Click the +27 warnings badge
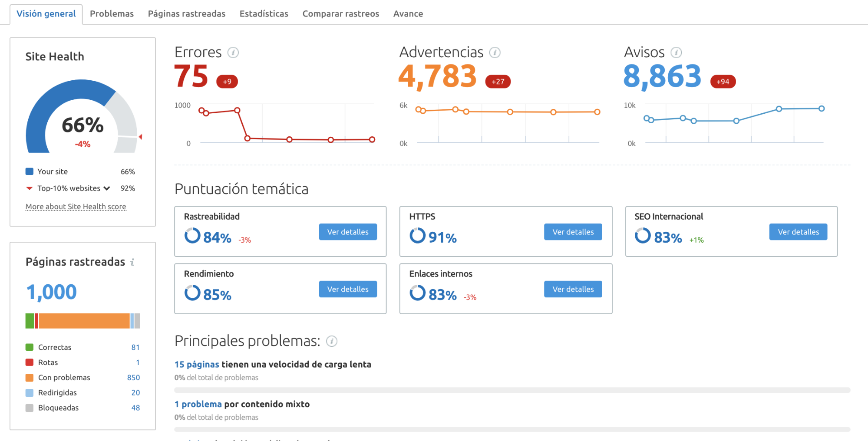This screenshot has width=868, height=441. [x=498, y=82]
